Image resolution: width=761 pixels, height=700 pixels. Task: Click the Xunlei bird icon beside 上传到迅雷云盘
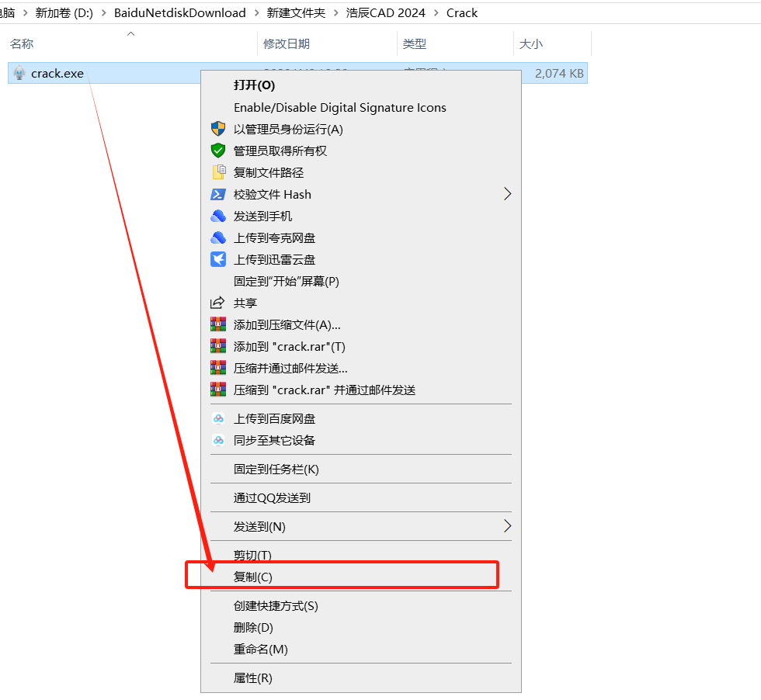[x=218, y=259]
